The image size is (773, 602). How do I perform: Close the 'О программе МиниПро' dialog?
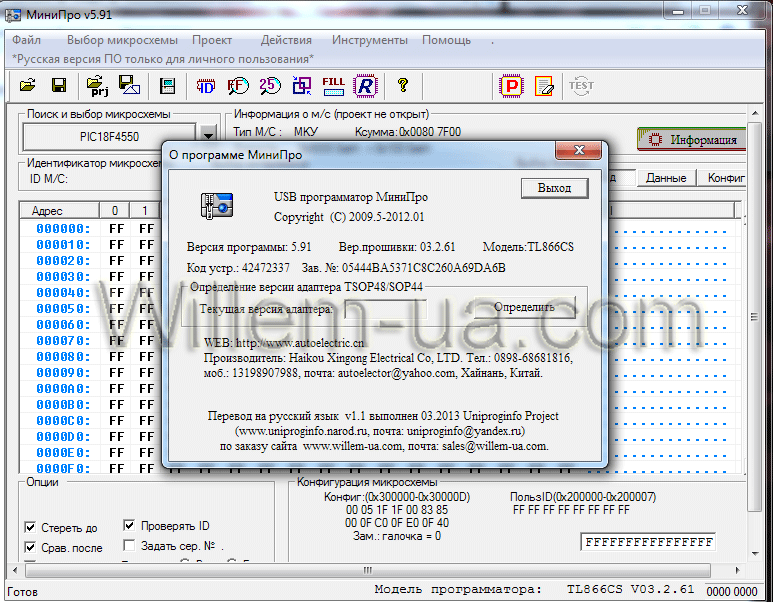click(x=579, y=150)
